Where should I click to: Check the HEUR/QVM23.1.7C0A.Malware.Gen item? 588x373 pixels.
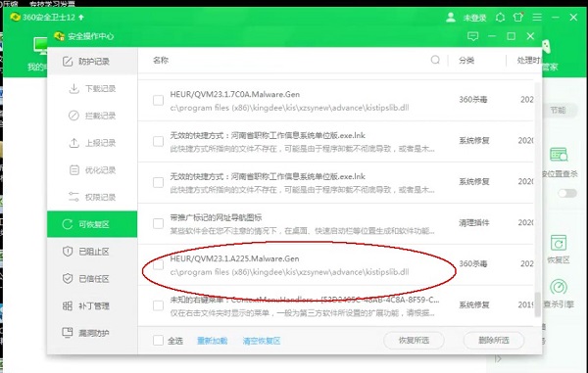click(158, 101)
